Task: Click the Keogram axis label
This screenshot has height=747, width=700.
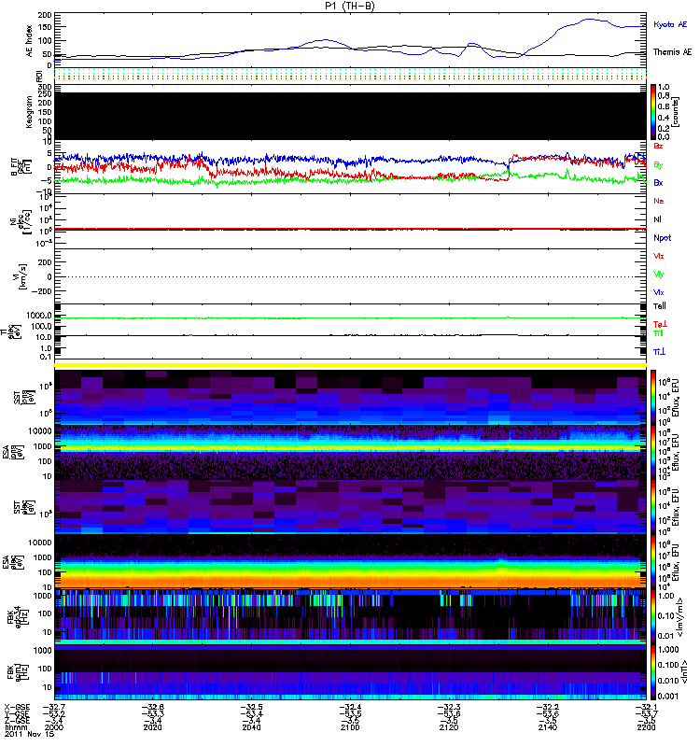Action: pos(29,111)
